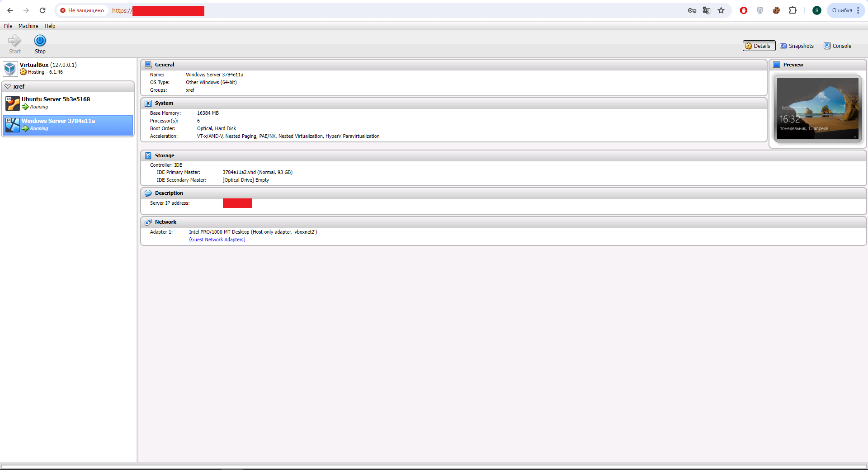Click the Optical, Hard Disk boot order value
The image size is (868, 470).
point(217,128)
